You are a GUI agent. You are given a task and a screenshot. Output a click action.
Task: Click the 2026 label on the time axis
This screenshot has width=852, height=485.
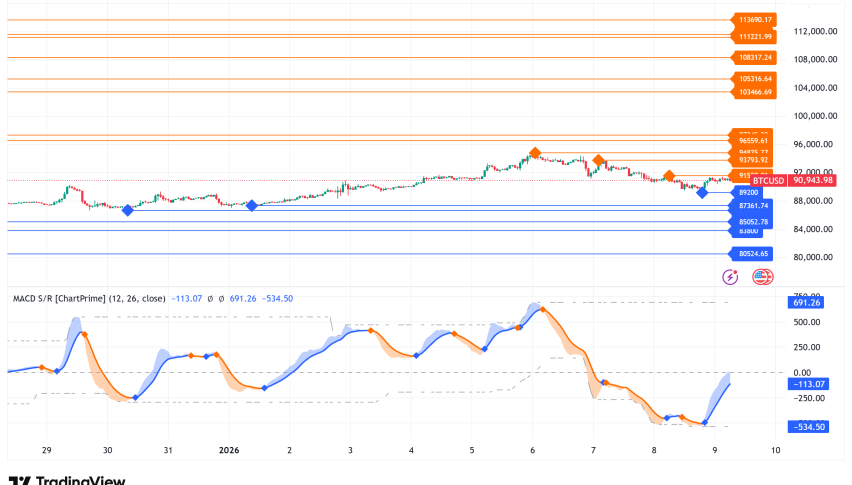pyautogui.click(x=229, y=451)
